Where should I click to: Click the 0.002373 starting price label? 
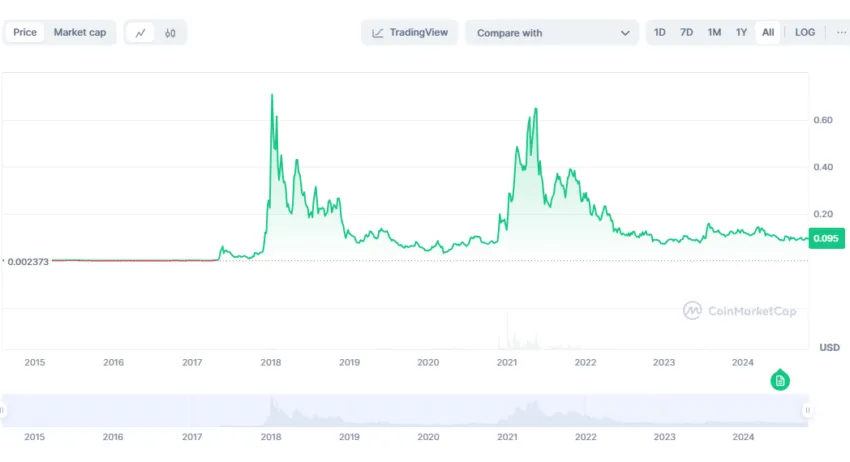tap(28, 262)
